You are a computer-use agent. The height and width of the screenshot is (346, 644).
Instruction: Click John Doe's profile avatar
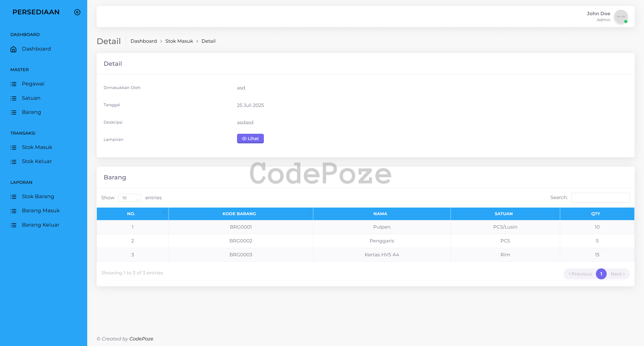(621, 17)
